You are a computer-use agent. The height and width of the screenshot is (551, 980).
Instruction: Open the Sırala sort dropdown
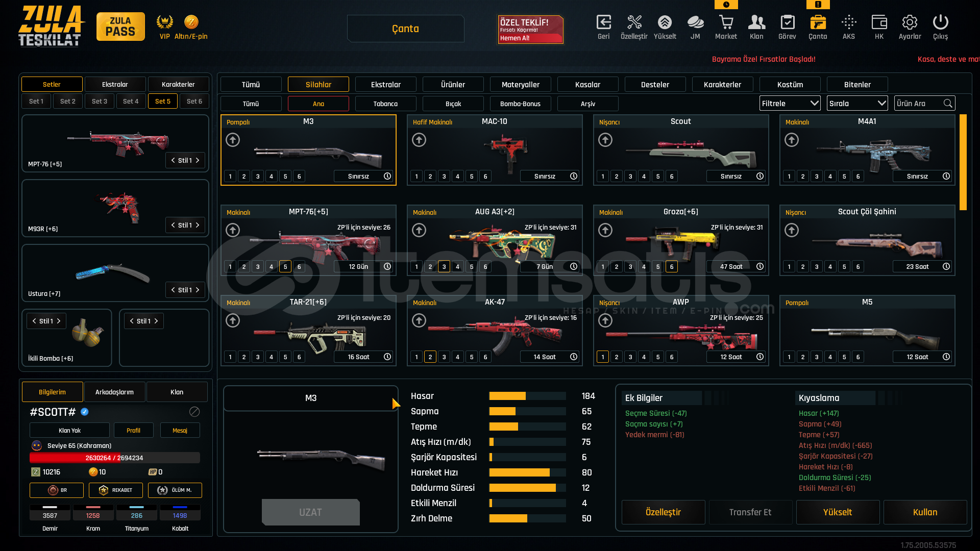(857, 104)
